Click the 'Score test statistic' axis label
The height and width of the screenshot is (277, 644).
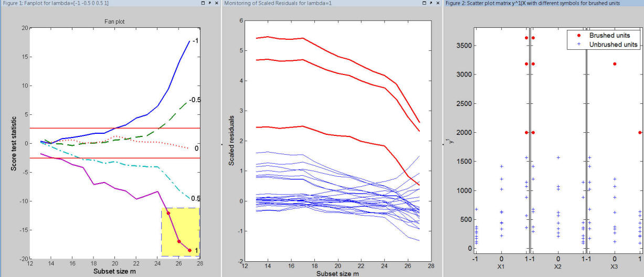[x=16, y=140]
